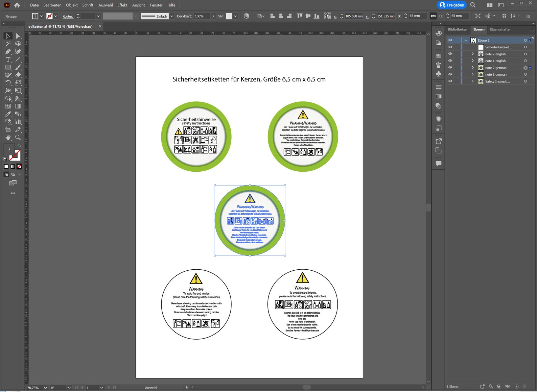This screenshot has height=392, width=537.
Task: Close the etiketten.ai document tab
Action: (100, 26)
